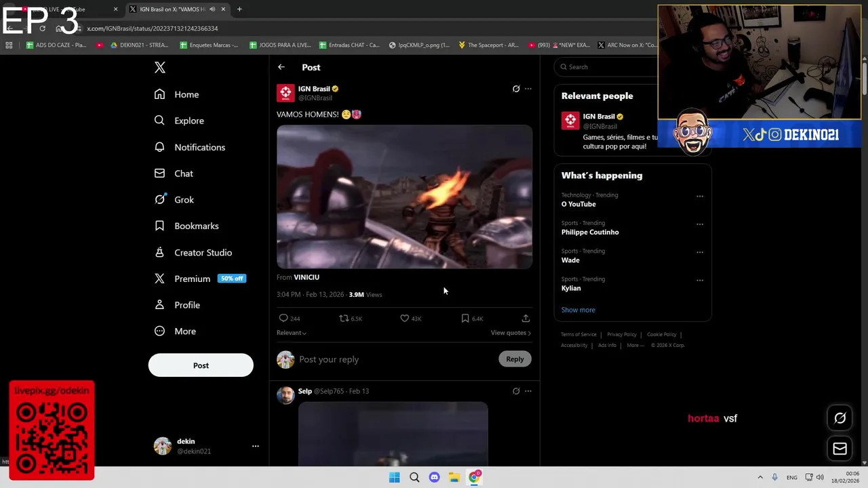Open three-dot menu on IGN Brasil post
This screenshot has width=868, height=488.
pos(528,89)
